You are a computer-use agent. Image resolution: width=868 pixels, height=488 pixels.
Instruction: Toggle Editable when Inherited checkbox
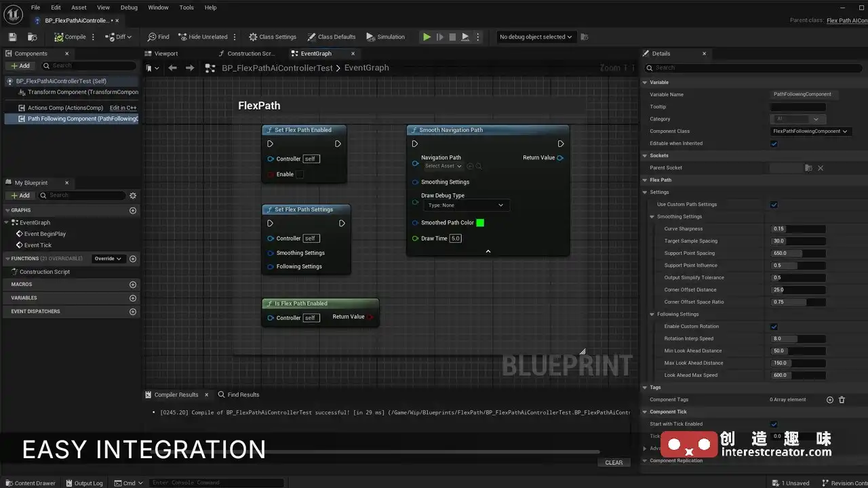point(774,144)
